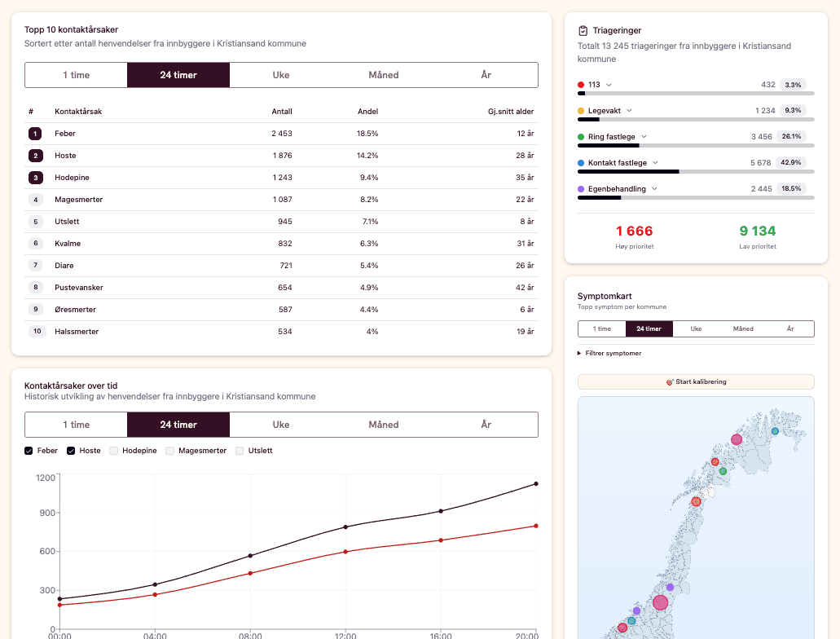Viewport: 840px width, 639px height.
Task: Click the purple Egenbehandling dot
Action: tap(581, 189)
